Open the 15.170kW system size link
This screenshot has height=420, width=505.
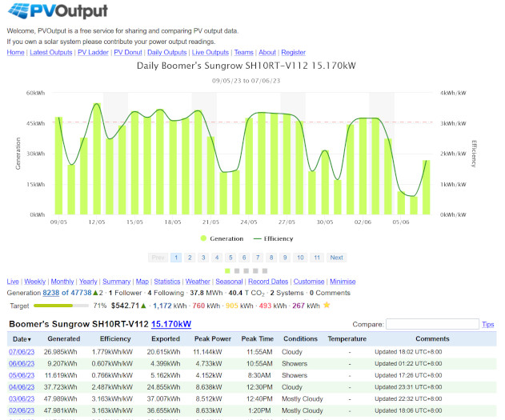171,324
